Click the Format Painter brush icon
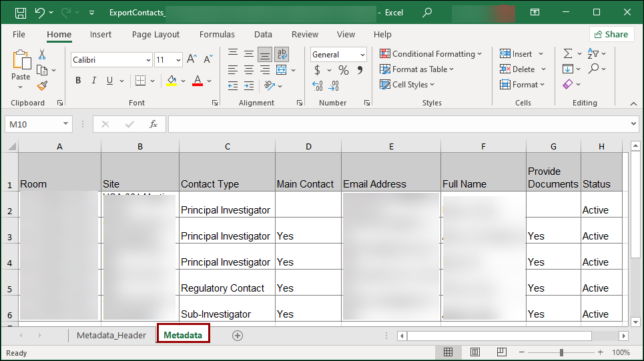 coord(42,85)
